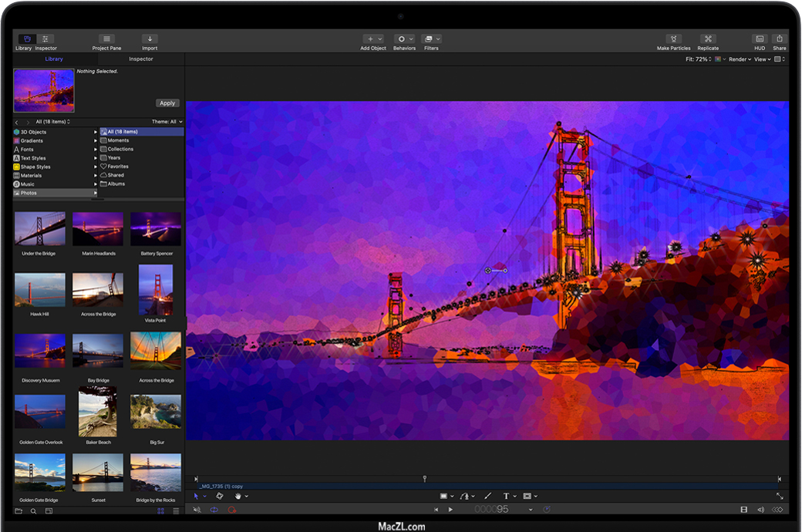Open the Fit 72% zoom dropdown
This screenshot has width=802, height=532.
[x=699, y=59]
